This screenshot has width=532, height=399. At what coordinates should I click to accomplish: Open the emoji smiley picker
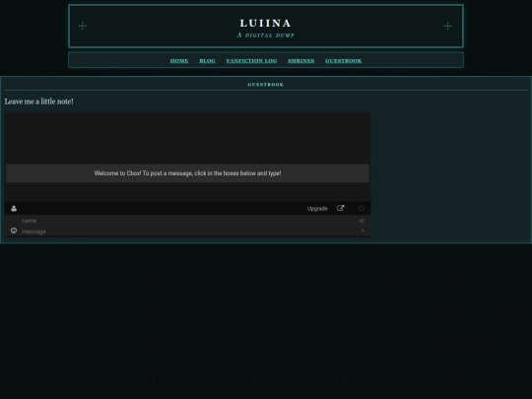[14, 231]
